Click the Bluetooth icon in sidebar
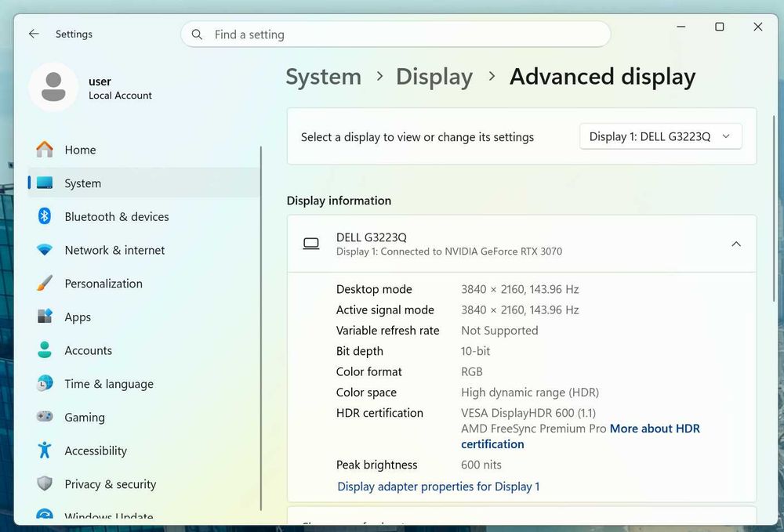The image size is (784, 532). click(45, 216)
